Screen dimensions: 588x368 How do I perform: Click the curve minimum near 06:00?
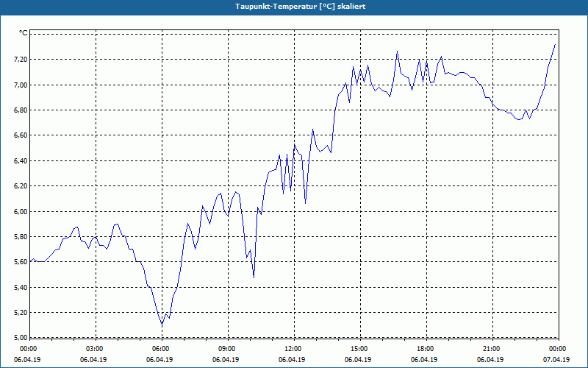(x=162, y=323)
